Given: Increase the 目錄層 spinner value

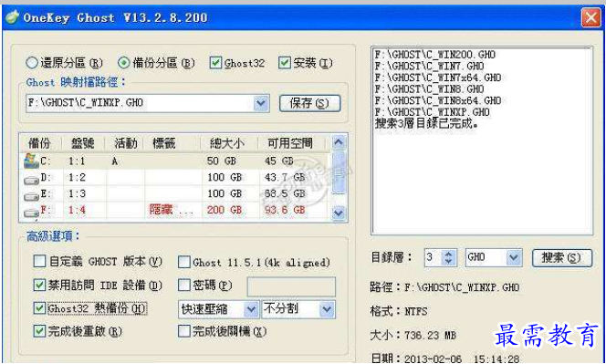Looking at the screenshot, I should click(x=448, y=254).
